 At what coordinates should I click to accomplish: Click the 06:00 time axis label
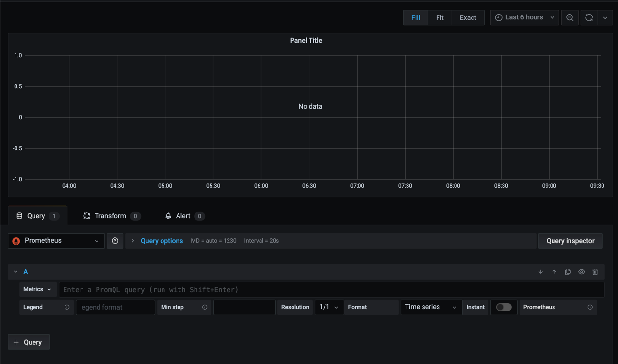[x=261, y=186]
